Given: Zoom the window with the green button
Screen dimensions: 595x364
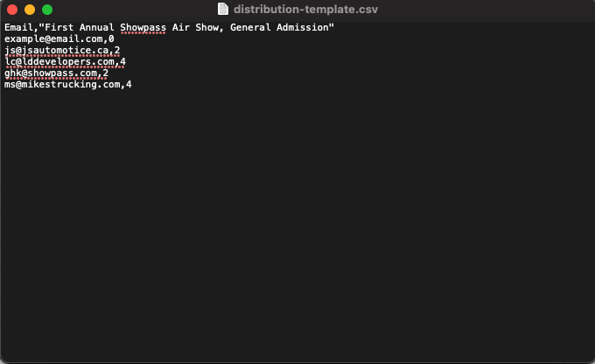Looking at the screenshot, I should (x=47, y=10).
